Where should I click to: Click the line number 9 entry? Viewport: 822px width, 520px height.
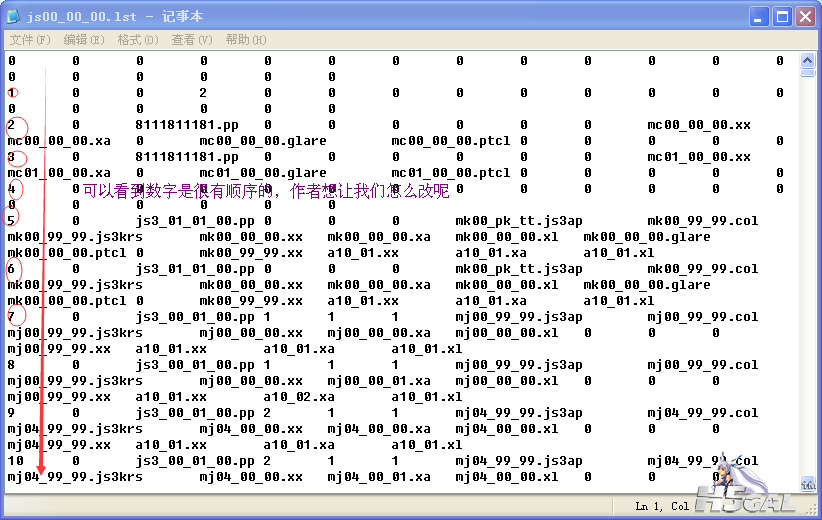tap(12, 413)
